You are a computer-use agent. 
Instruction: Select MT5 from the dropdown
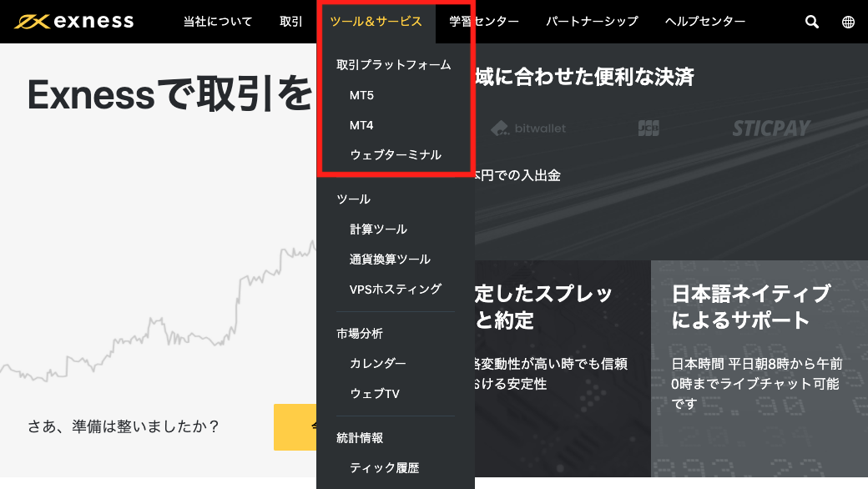coord(361,95)
